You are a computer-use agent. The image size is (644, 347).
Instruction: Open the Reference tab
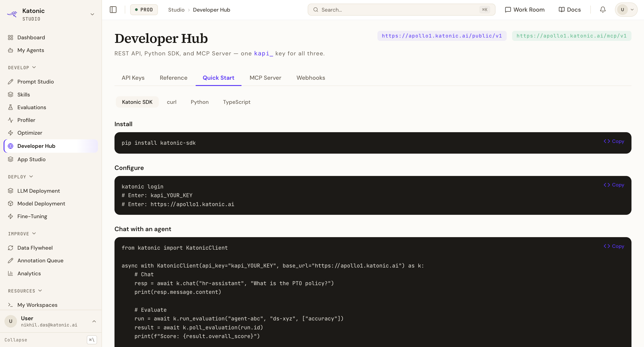174,78
